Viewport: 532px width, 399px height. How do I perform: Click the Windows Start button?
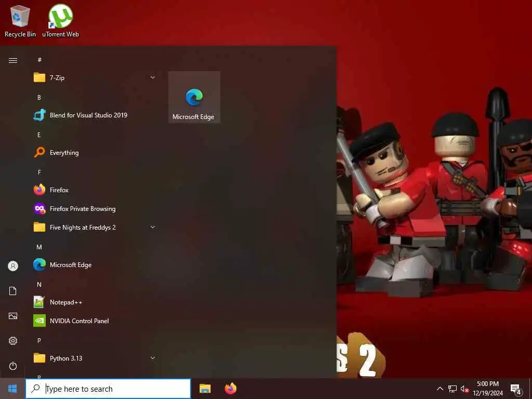(12, 389)
